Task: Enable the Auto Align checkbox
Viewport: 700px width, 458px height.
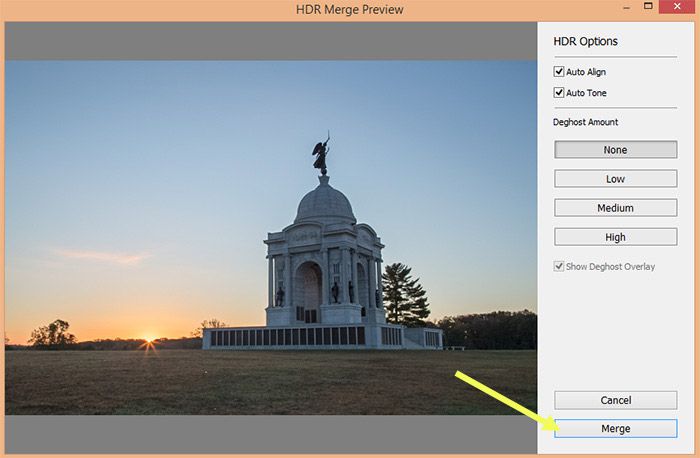Action: coord(559,72)
